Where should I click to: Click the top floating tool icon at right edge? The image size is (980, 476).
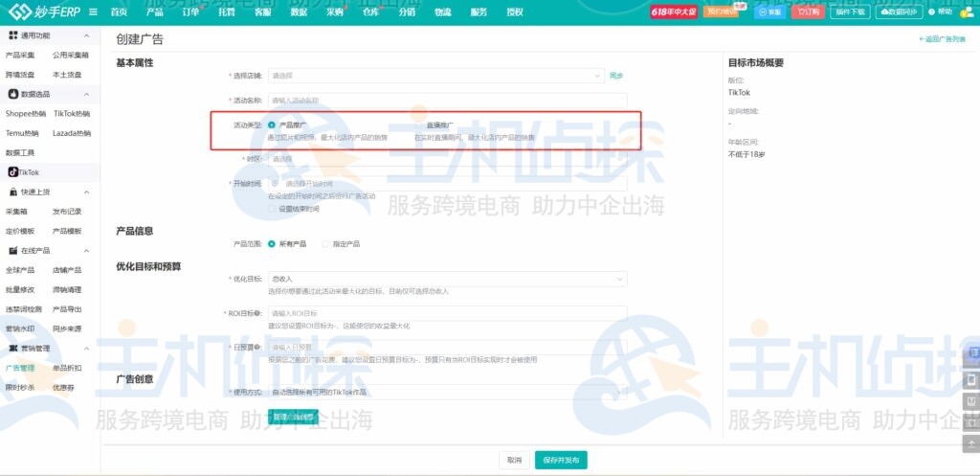tap(972, 353)
